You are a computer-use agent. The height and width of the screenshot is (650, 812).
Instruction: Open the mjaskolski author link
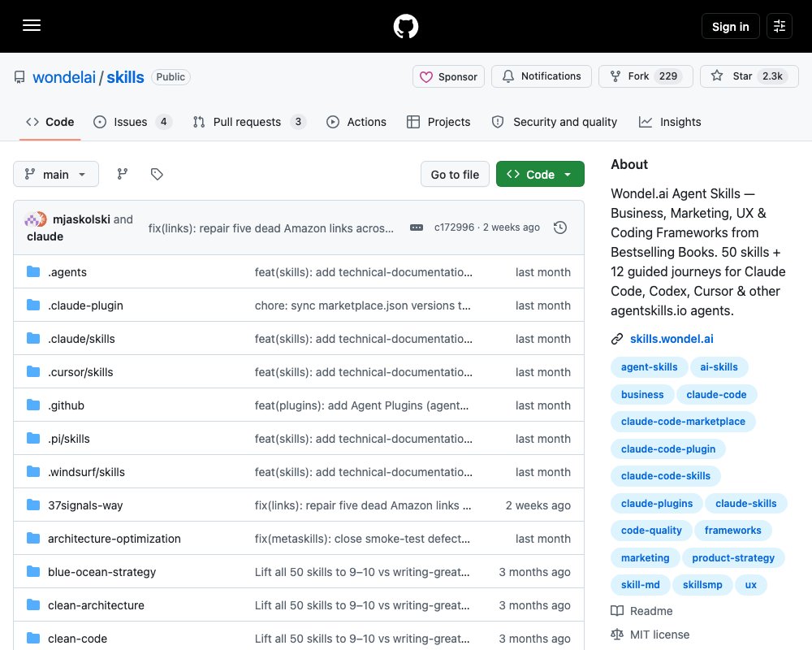point(81,219)
